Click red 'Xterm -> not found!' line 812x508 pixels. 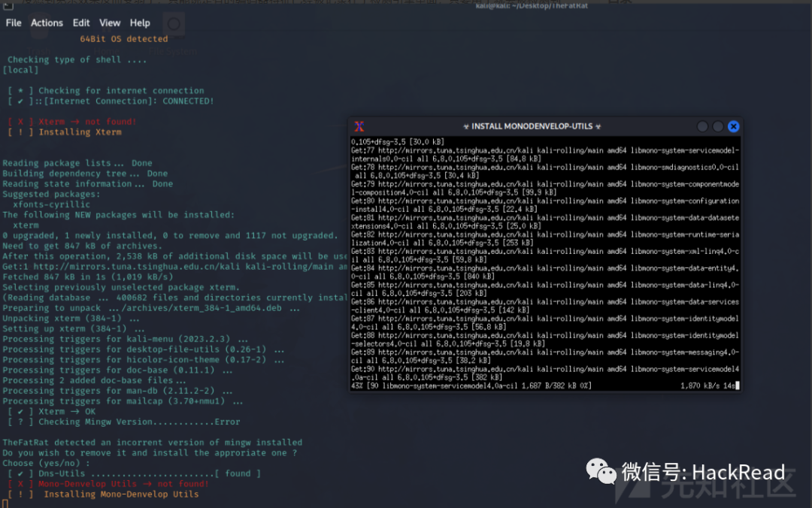pyautogui.click(x=72, y=122)
